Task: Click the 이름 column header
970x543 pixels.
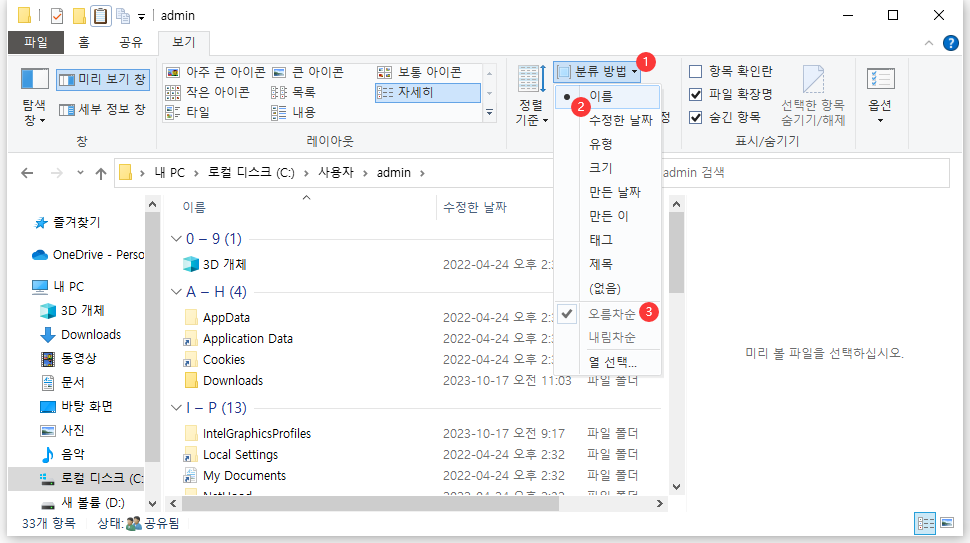Action: tap(195, 207)
